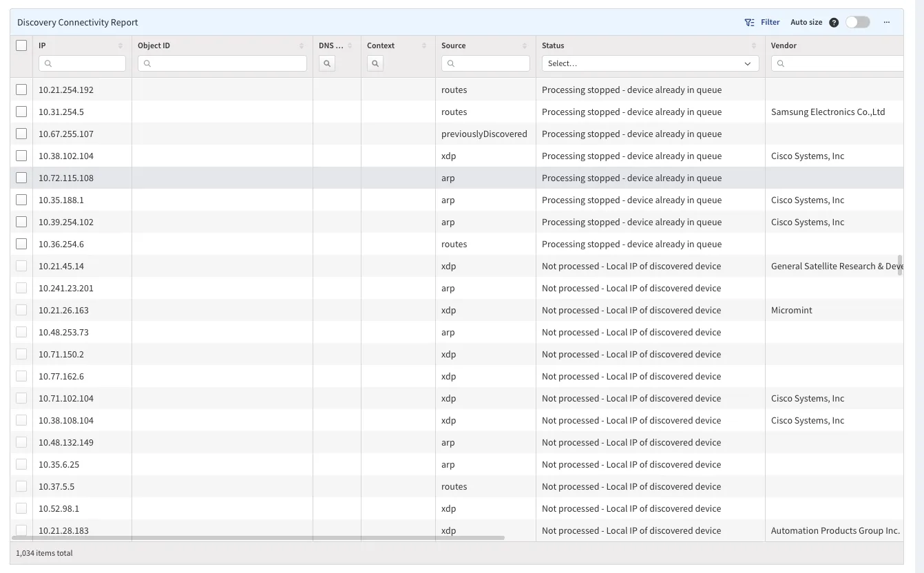Open the three-dot more options menu

pos(887,23)
